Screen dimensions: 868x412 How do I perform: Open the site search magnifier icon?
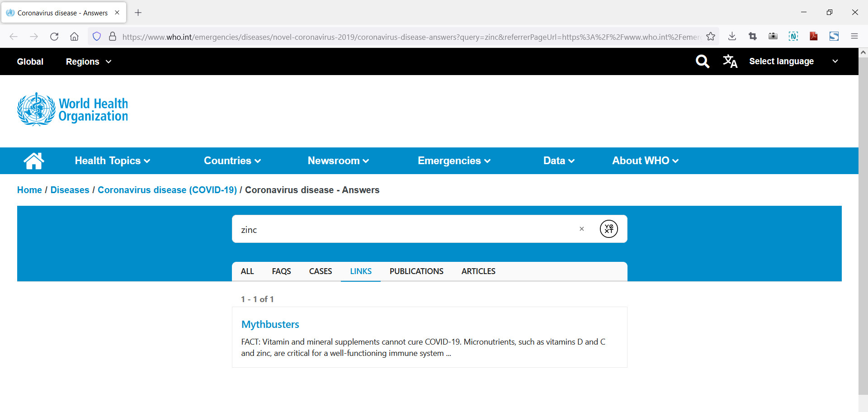click(702, 62)
